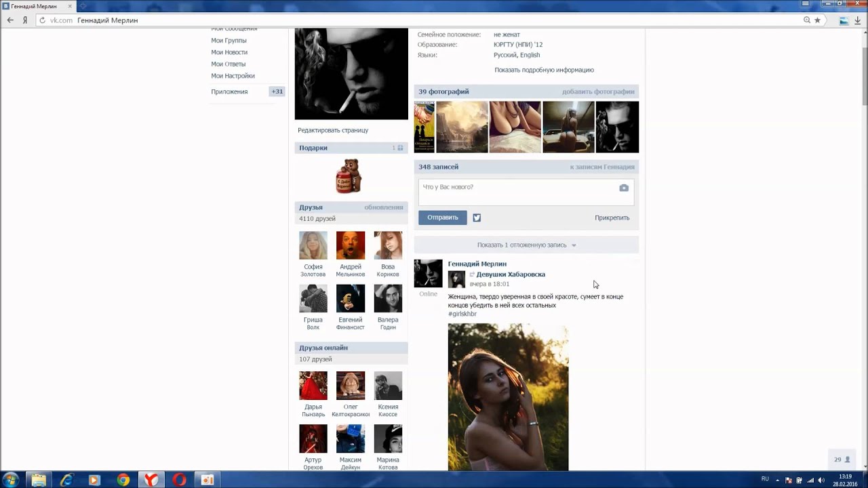Open the Друзья онлайн section header
868x488 pixels.
click(x=351, y=348)
